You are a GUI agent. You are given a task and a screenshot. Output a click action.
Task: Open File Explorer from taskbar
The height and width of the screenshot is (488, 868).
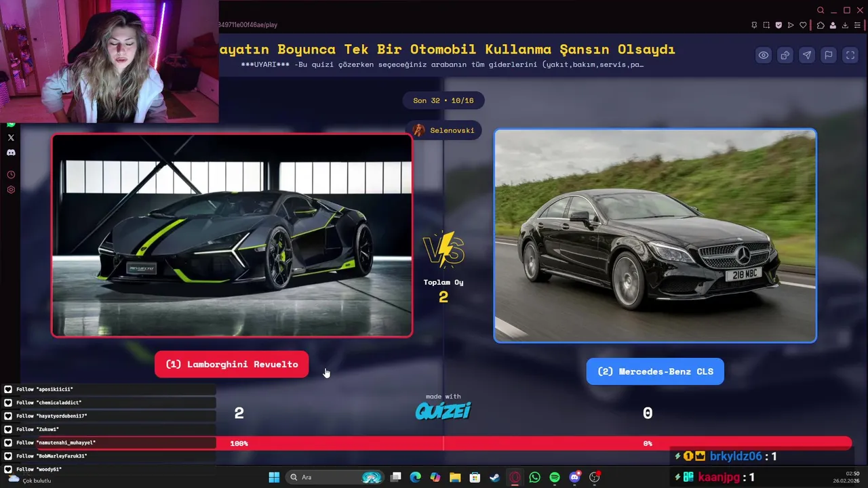(455, 477)
